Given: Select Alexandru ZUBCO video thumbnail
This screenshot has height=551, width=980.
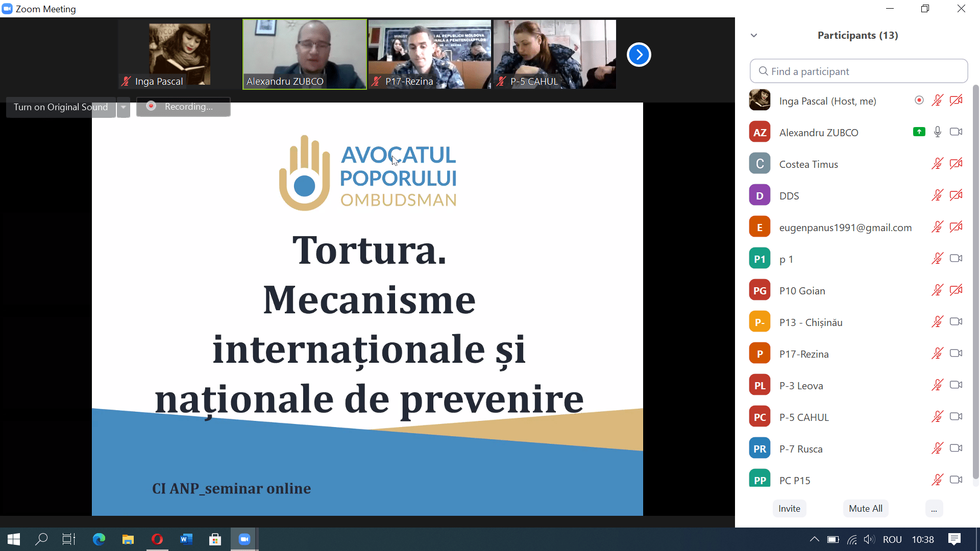Looking at the screenshot, I should click(305, 54).
